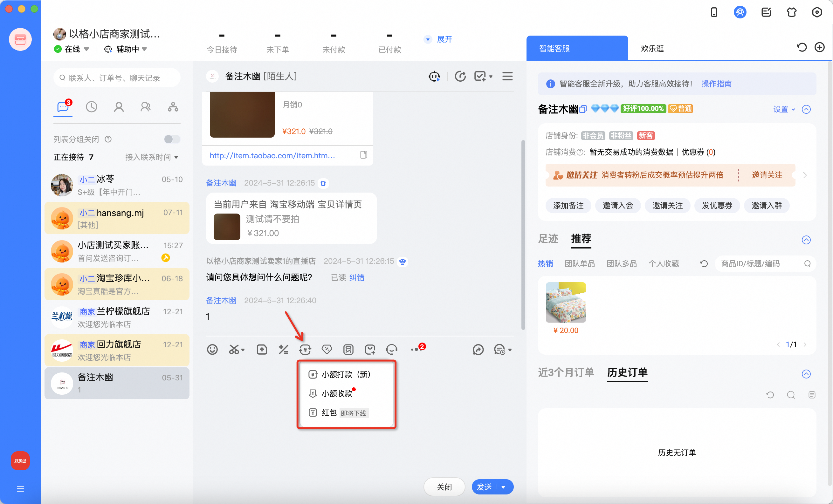Viewport: 833px width, 504px height.
Task: Copy the buyer nickname 备注木幽
Action: pos(583,109)
